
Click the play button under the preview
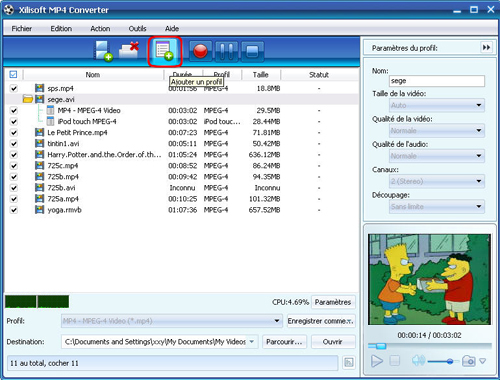coord(377,361)
